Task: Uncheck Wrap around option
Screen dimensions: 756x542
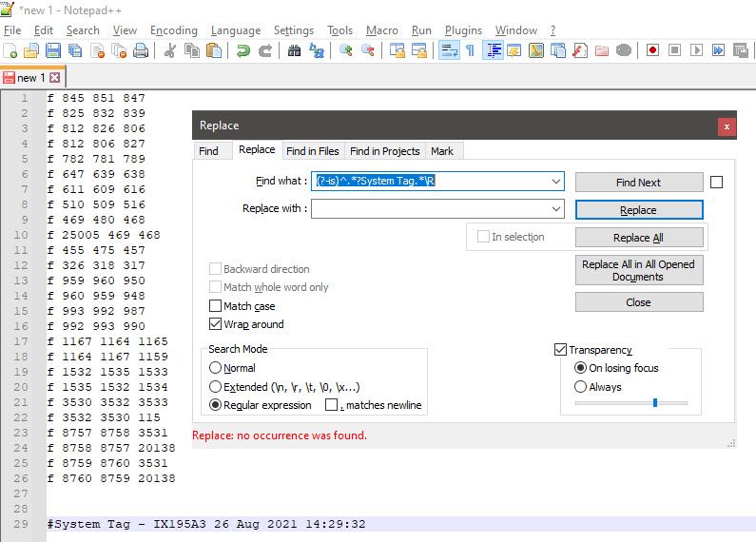Action: (x=215, y=324)
